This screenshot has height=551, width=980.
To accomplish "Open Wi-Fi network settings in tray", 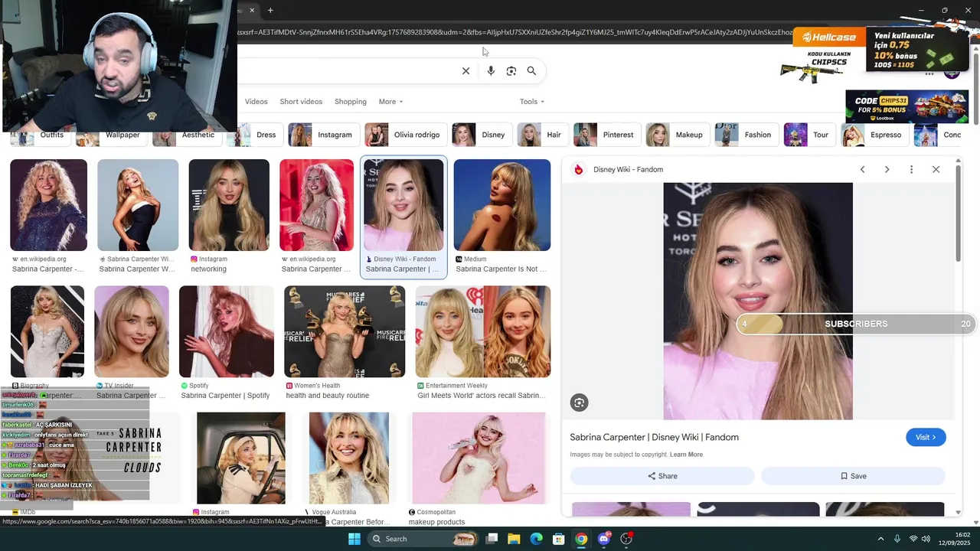I will (913, 539).
